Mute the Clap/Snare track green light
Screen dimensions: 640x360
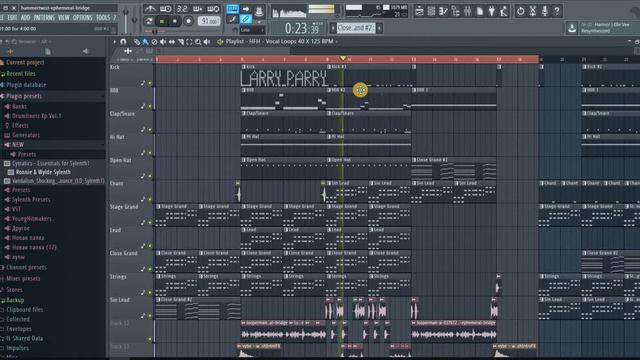[150, 130]
